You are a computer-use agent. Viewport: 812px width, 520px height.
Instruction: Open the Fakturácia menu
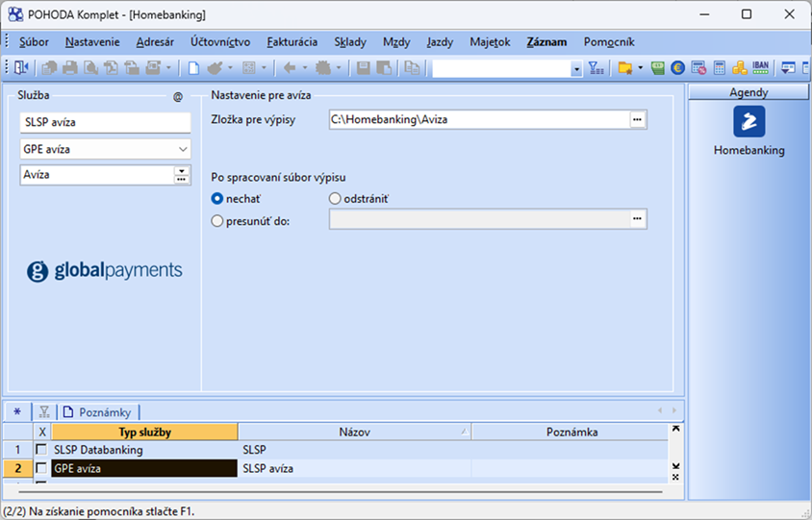[x=292, y=42]
